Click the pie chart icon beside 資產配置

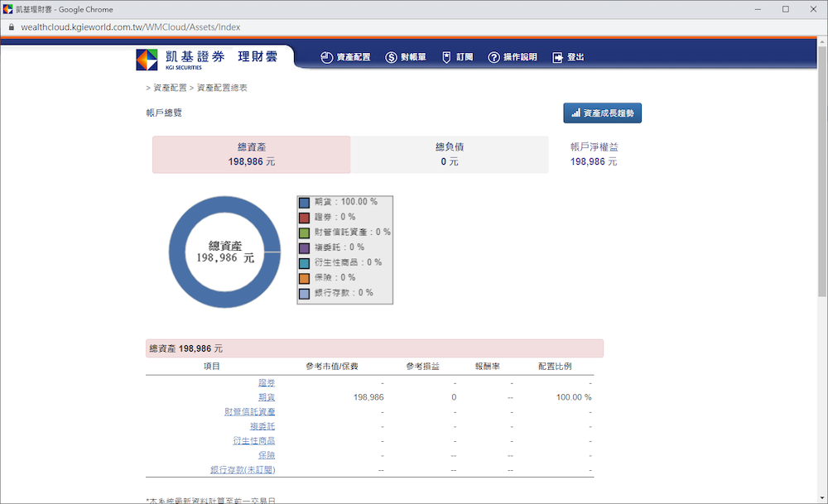pyautogui.click(x=326, y=57)
